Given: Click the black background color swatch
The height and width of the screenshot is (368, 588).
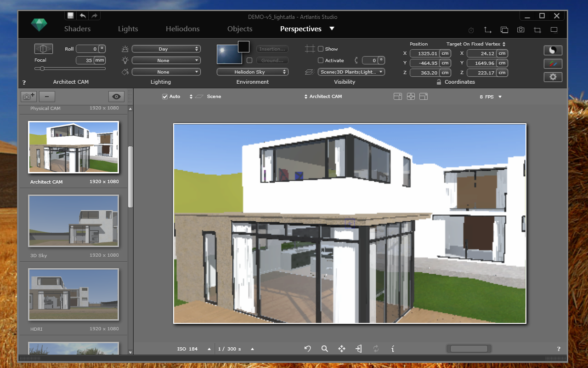Looking at the screenshot, I should (x=243, y=46).
